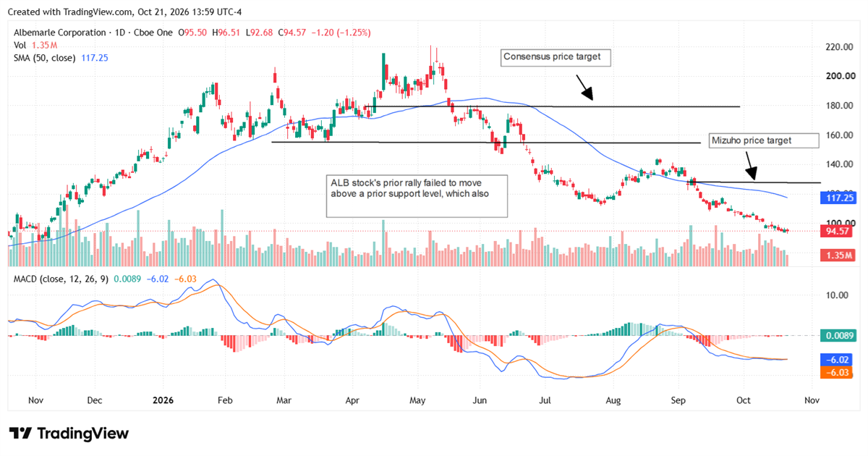
Task: Click the 117.25 SMA price label on the axis
Action: click(838, 197)
